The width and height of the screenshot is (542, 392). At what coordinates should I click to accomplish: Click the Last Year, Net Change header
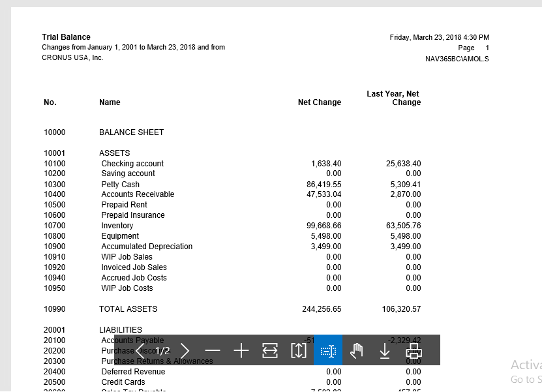click(393, 98)
